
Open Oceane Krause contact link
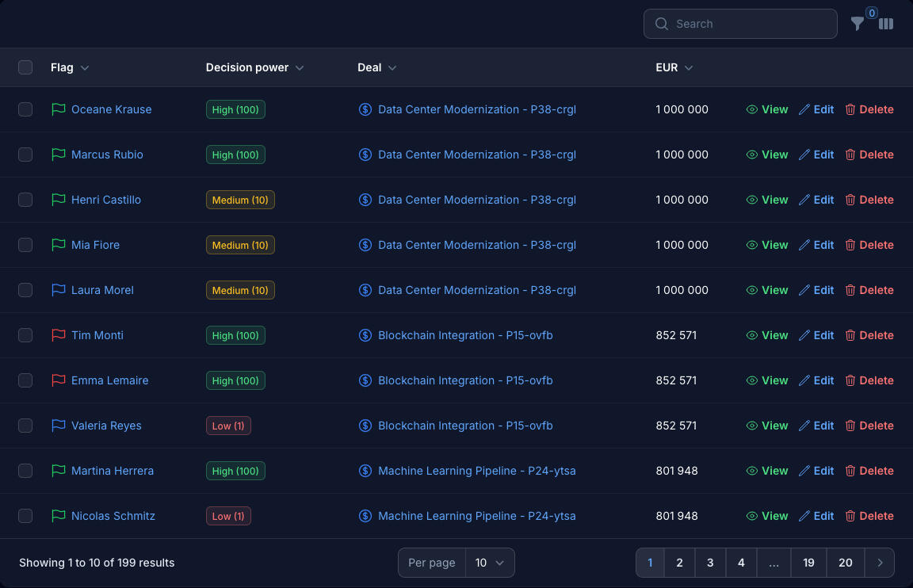tap(111, 109)
